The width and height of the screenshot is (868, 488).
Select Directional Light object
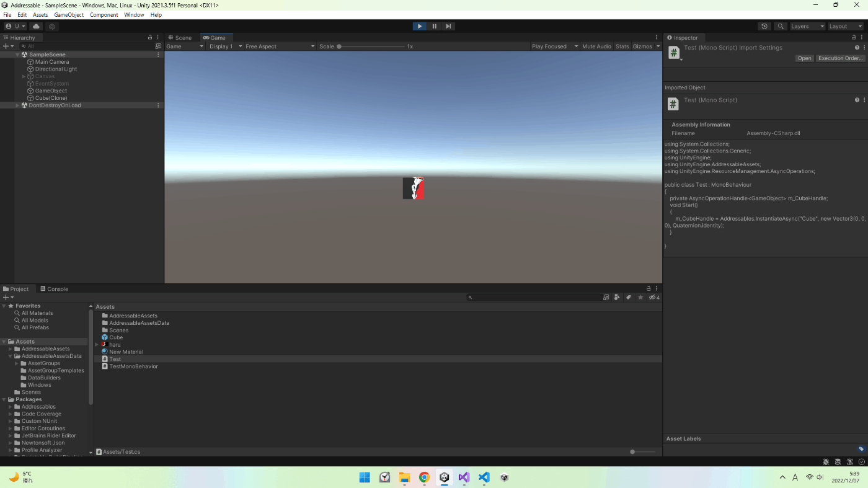pos(56,69)
